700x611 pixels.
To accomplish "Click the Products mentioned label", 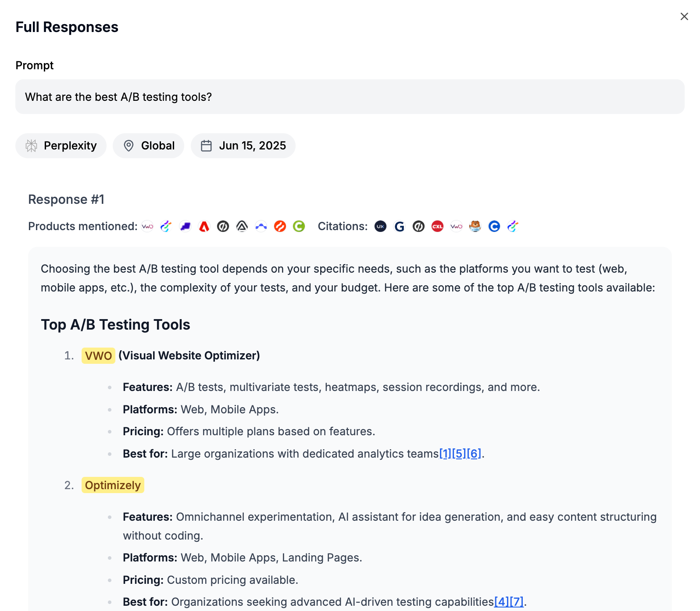I will [x=83, y=226].
